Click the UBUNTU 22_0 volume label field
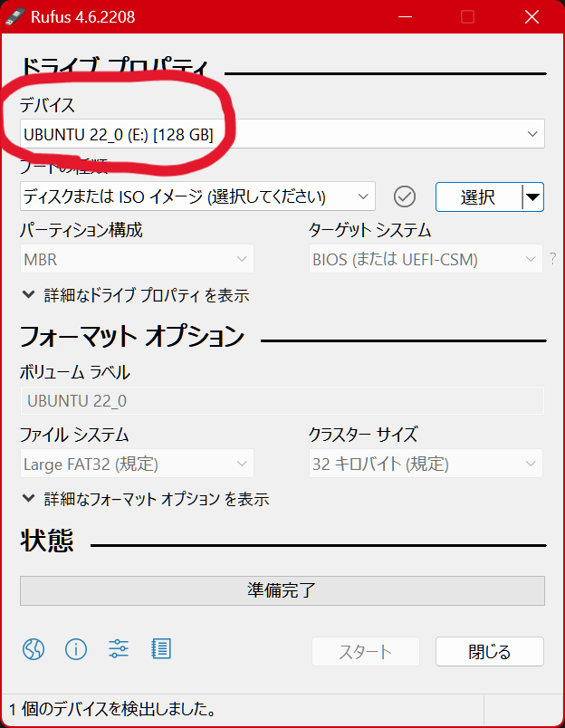This screenshot has width=565, height=728. [282, 400]
